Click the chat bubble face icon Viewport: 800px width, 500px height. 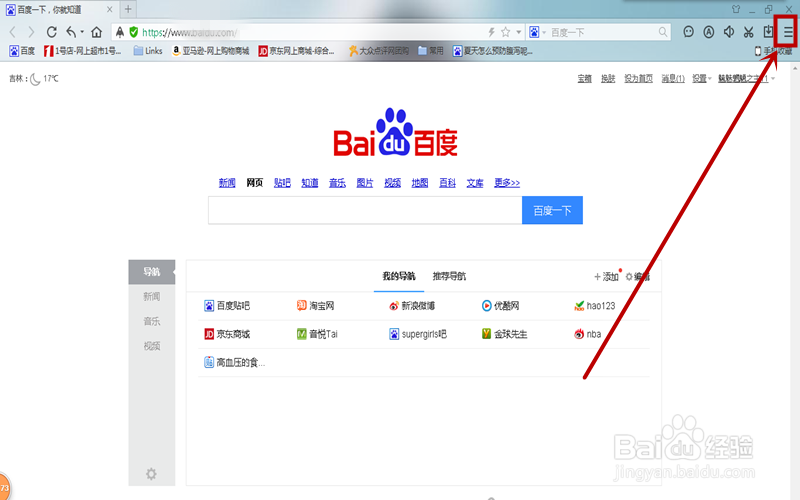click(x=689, y=32)
